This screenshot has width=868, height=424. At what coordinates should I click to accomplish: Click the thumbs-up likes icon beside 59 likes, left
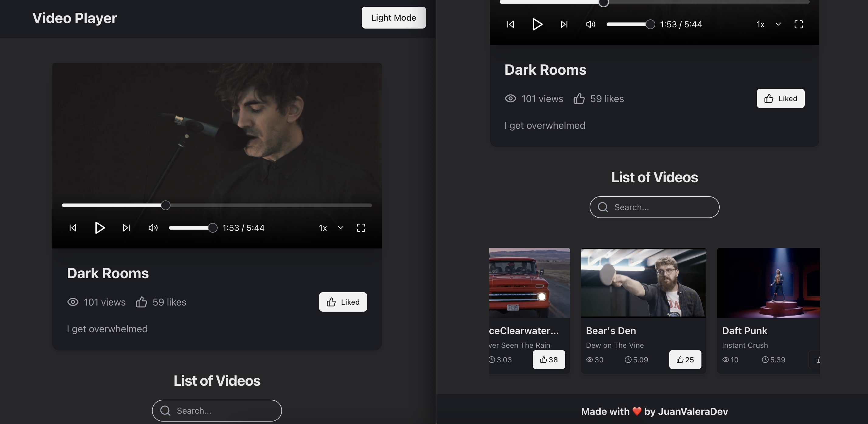click(x=142, y=302)
